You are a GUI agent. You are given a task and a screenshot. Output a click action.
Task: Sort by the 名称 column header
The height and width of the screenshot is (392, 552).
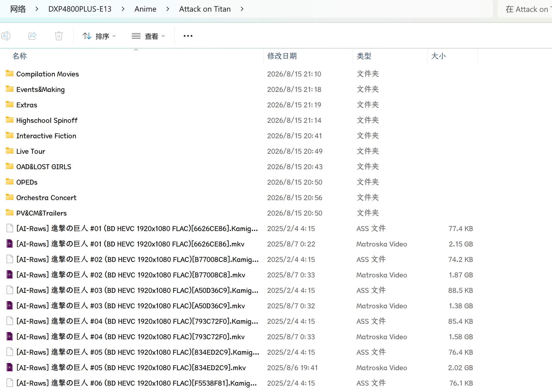20,56
